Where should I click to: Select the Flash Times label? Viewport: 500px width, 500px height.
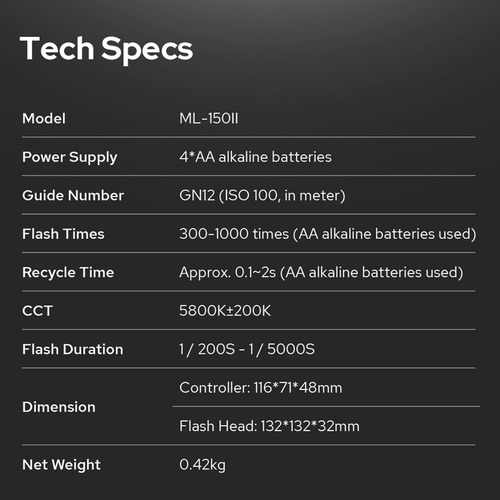pyautogui.click(x=63, y=234)
